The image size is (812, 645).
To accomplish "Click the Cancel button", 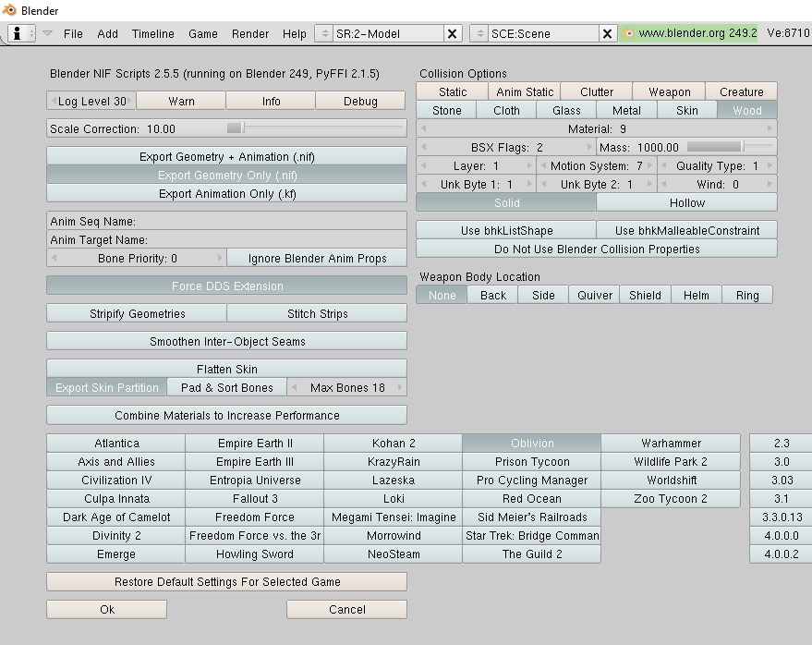I will pyautogui.click(x=347, y=609).
